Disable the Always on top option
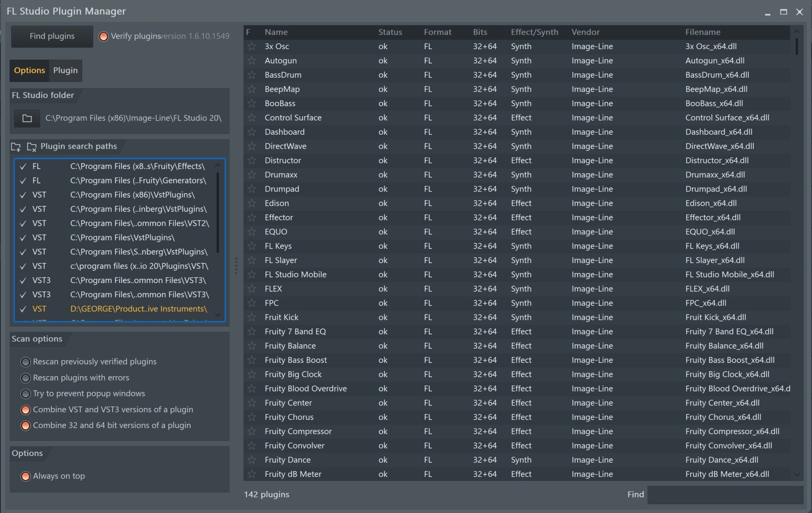The image size is (812, 513). pos(26,476)
